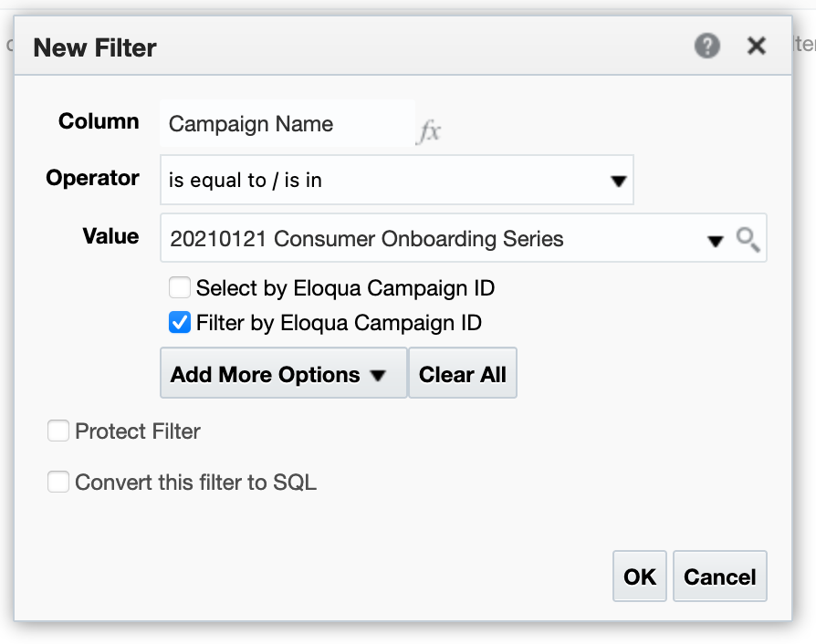Tick Convert this filter to SQL
Image resolution: width=816 pixels, height=644 pixels.
pyautogui.click(x=58, y=482)
